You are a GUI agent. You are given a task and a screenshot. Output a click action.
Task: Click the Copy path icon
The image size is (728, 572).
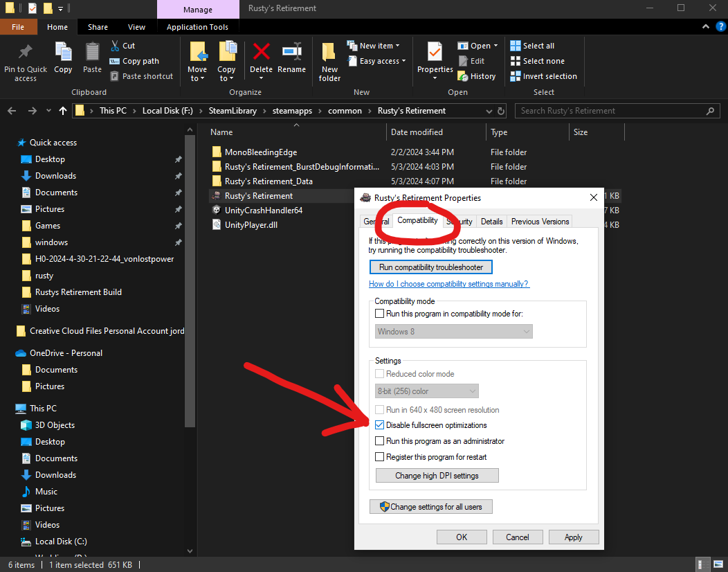[114, 62]
